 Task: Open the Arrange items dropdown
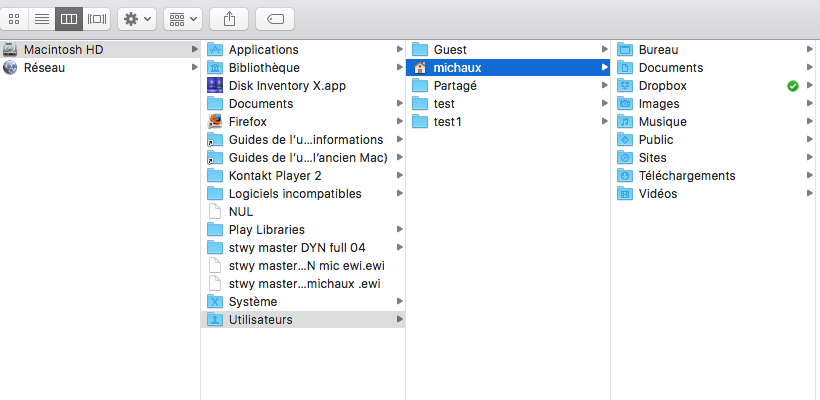tap(182, 18)
